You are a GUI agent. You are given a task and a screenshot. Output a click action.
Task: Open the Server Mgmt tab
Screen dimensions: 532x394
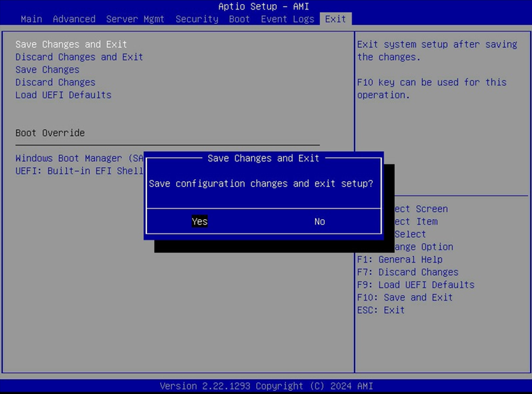[135, 19]
